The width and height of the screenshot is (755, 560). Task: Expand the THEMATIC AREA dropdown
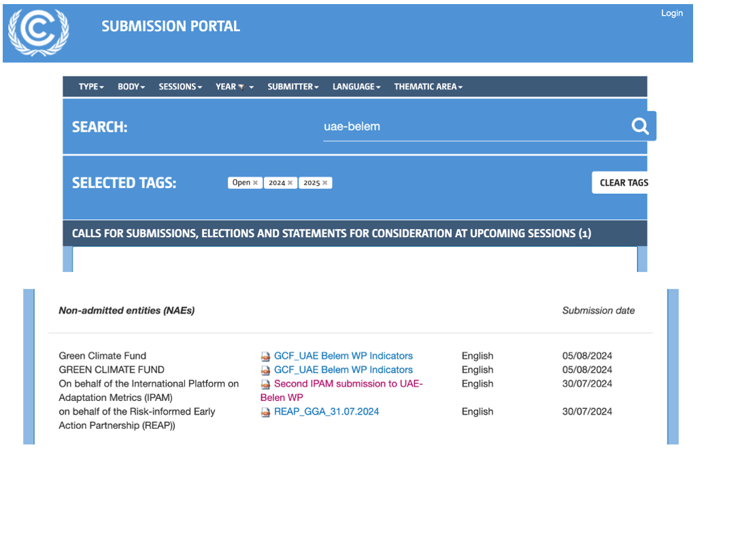pos(428,87)
